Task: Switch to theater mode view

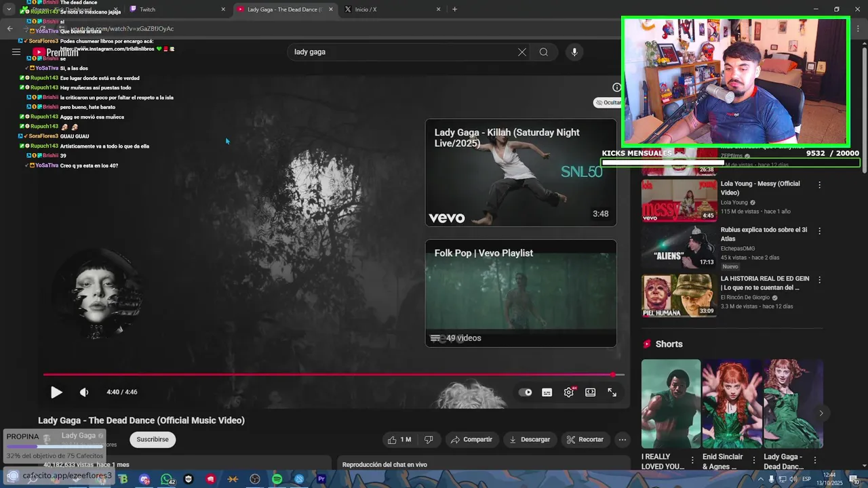Action: pos(591,392)
